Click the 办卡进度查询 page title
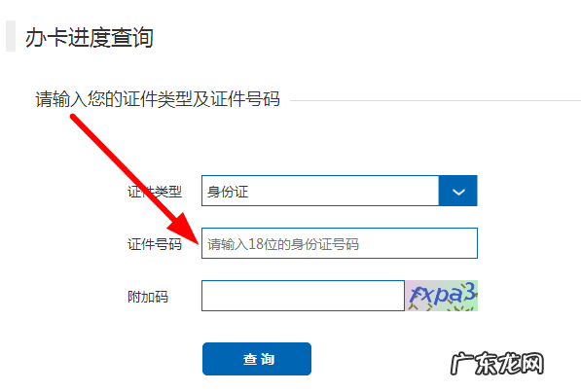 coord(90,37)
